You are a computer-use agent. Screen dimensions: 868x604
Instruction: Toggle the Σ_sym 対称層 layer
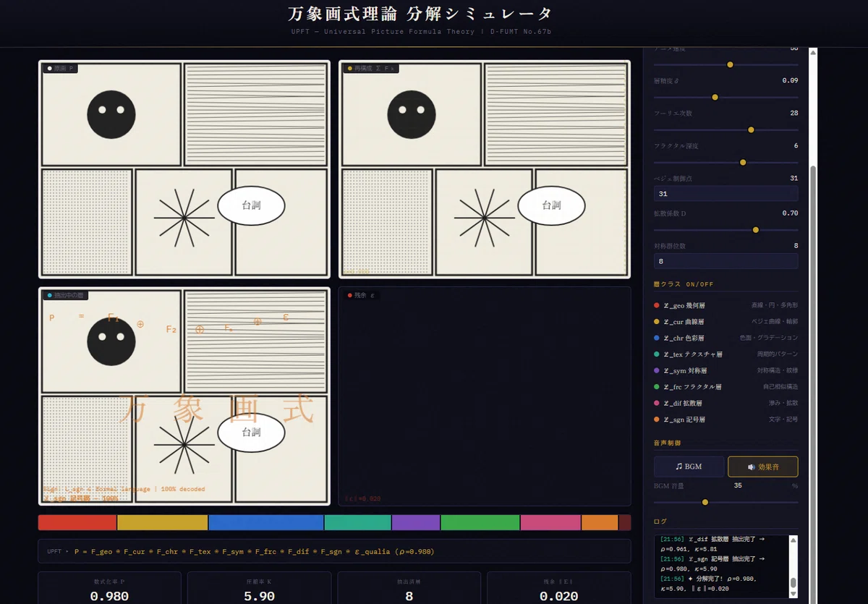pyautogui.click(x=726, y=370)
